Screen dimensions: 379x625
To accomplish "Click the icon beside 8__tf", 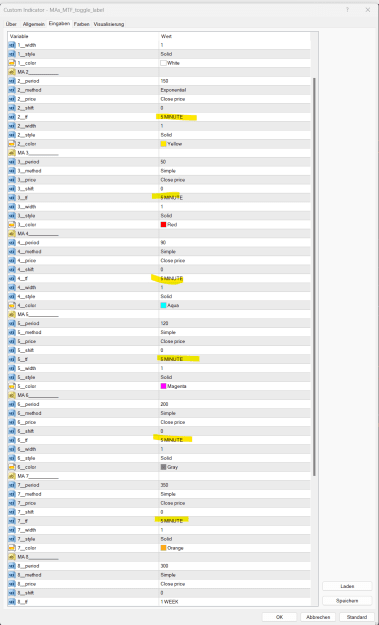I will 12,602.
